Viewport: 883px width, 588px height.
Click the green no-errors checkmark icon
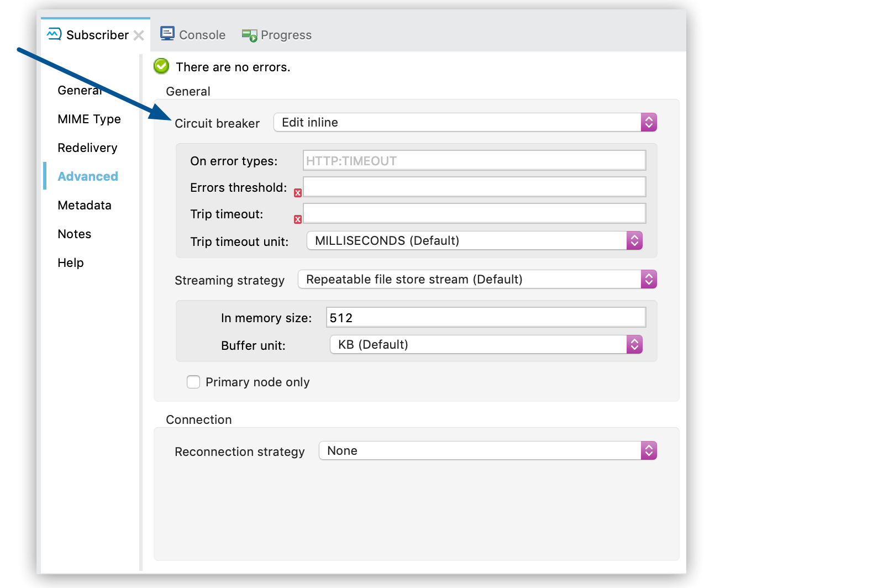[x=161, y=66]
